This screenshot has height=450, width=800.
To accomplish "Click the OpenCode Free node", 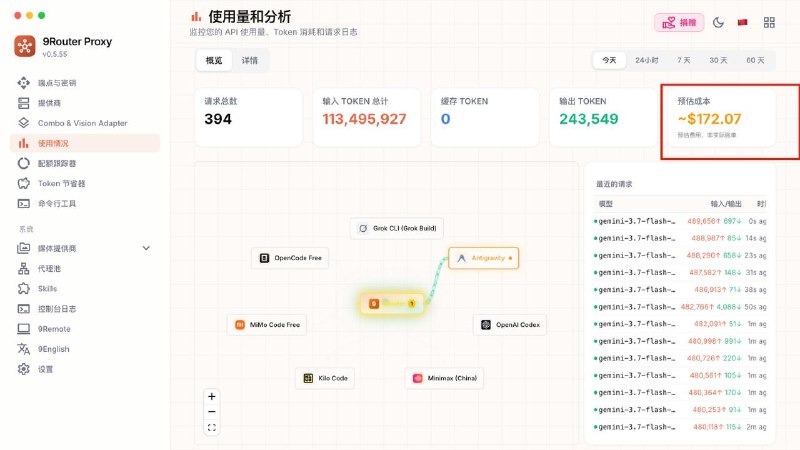I will [x=290, y=258].
